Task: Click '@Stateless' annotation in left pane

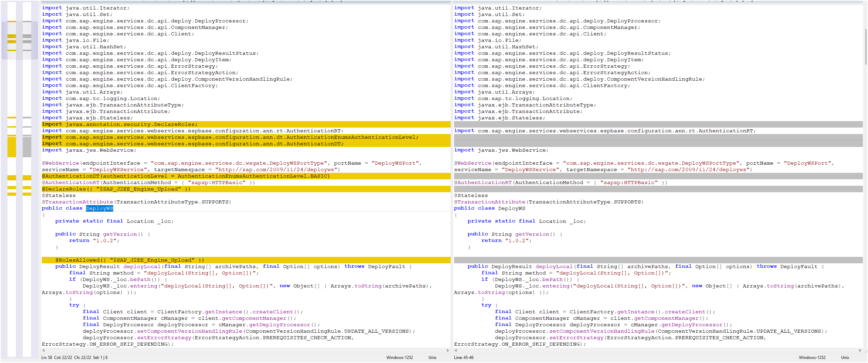Action: click(59, 195)
